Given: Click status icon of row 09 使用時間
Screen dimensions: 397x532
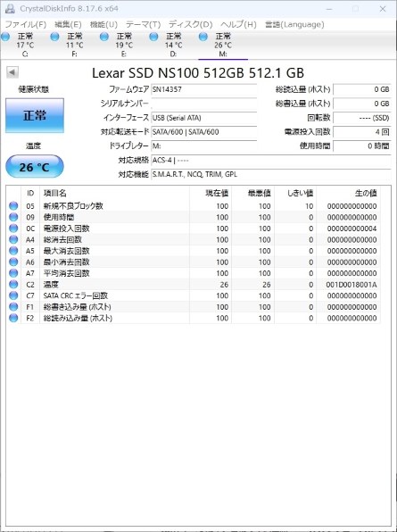Looking at the screenshot, I should [x=13, y=217].
